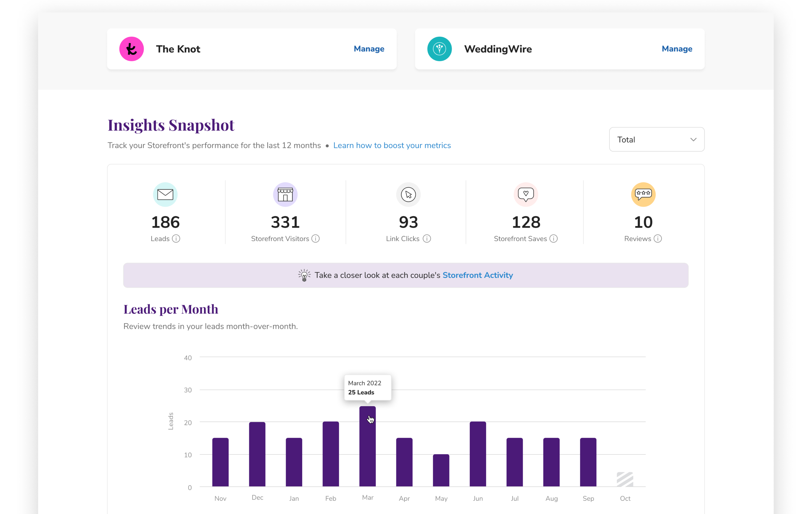
Task: Click the Storefront Visitors shop icon
Action: point(285,194)
